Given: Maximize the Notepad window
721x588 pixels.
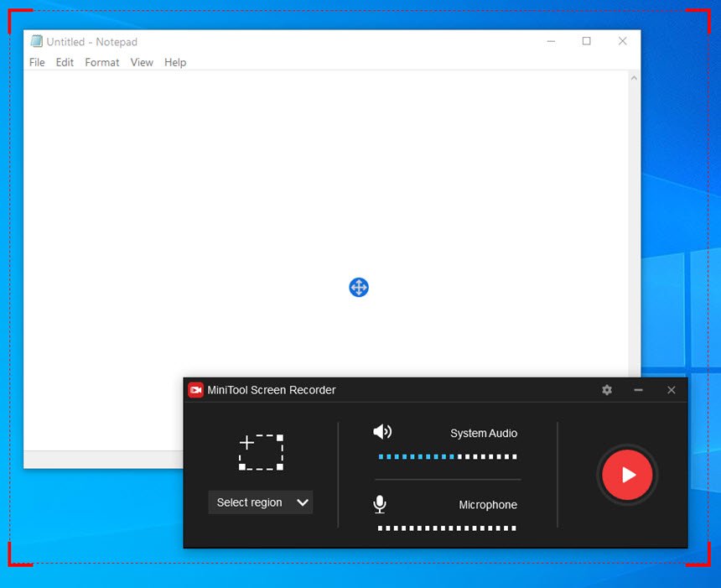Looking at the screenshot, I should coord(587,41).
